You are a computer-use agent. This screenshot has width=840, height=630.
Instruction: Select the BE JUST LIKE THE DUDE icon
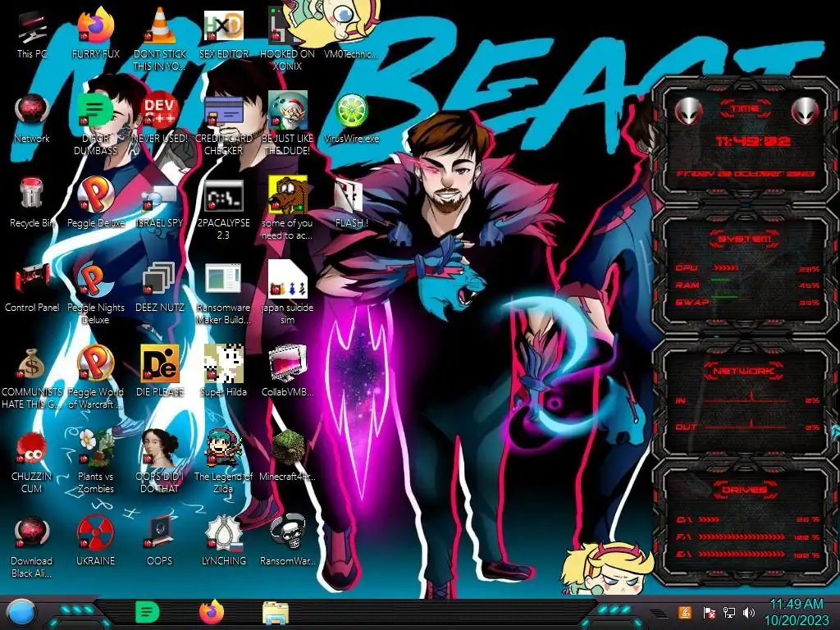click(287, 125)
